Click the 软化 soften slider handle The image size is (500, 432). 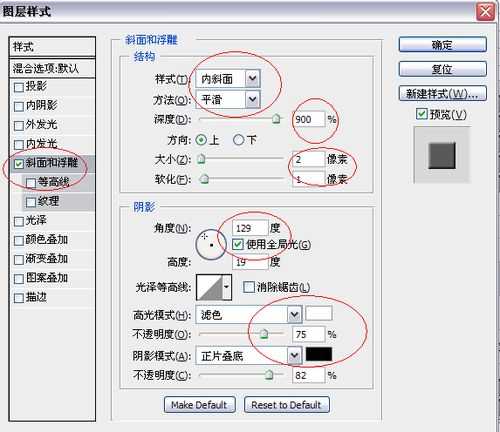pyautogui.click(x=204, y=179)
